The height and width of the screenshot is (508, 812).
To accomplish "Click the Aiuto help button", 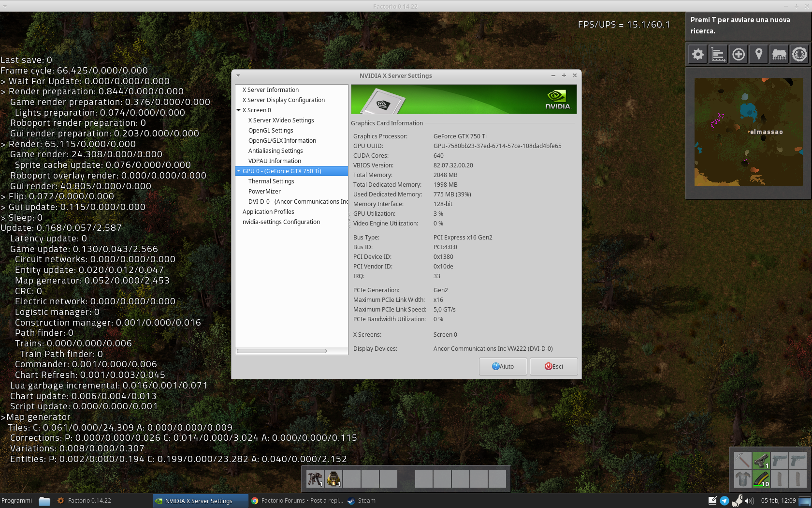I will 503,366.
